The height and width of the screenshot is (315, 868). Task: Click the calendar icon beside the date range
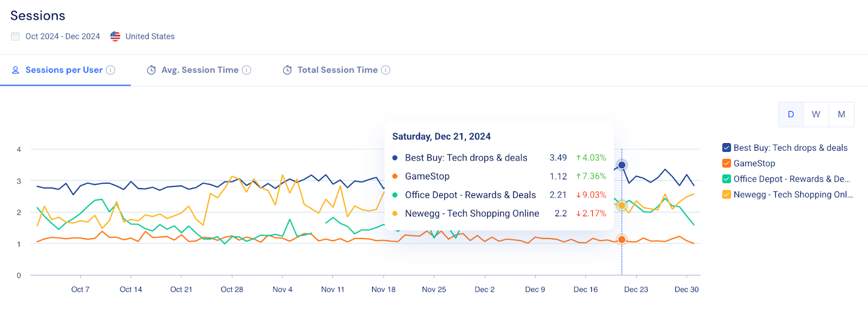pos(15,36)
